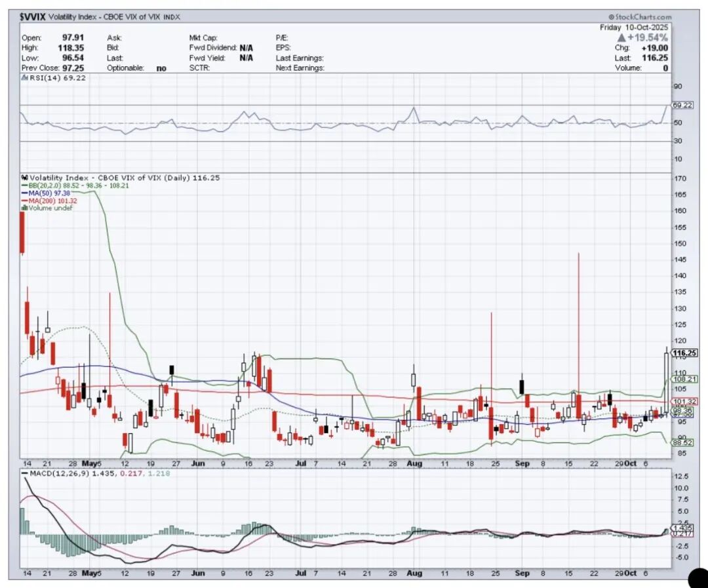Click the Volume undef legend text
Viewport: 708px width, 588px height.
[50, 208]
